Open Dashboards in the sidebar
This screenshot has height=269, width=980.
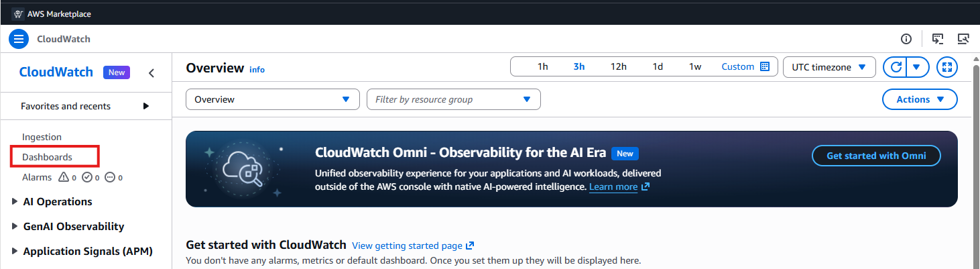(47, 157)
